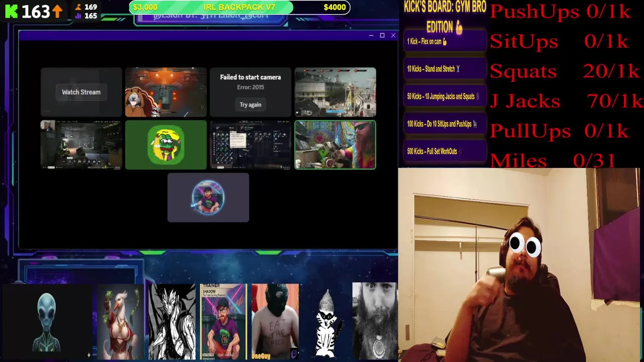Click the alien avatar in bottom row

pos(46,322)
